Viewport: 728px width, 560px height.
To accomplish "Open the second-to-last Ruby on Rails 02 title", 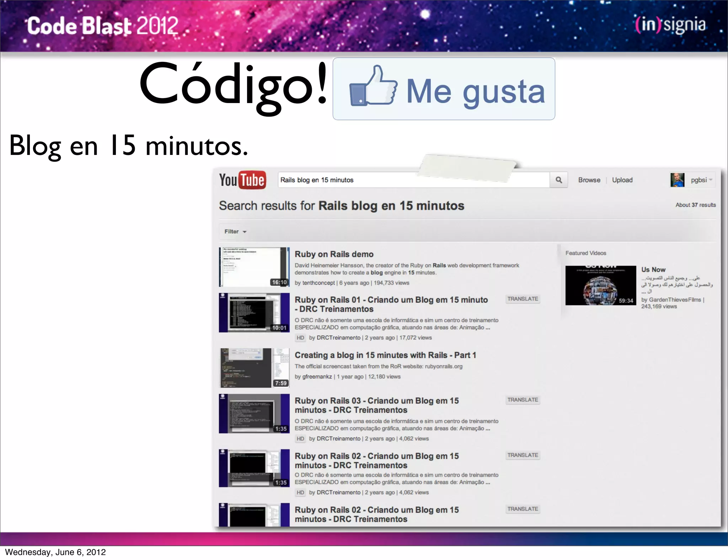I will tap(377, 461).
